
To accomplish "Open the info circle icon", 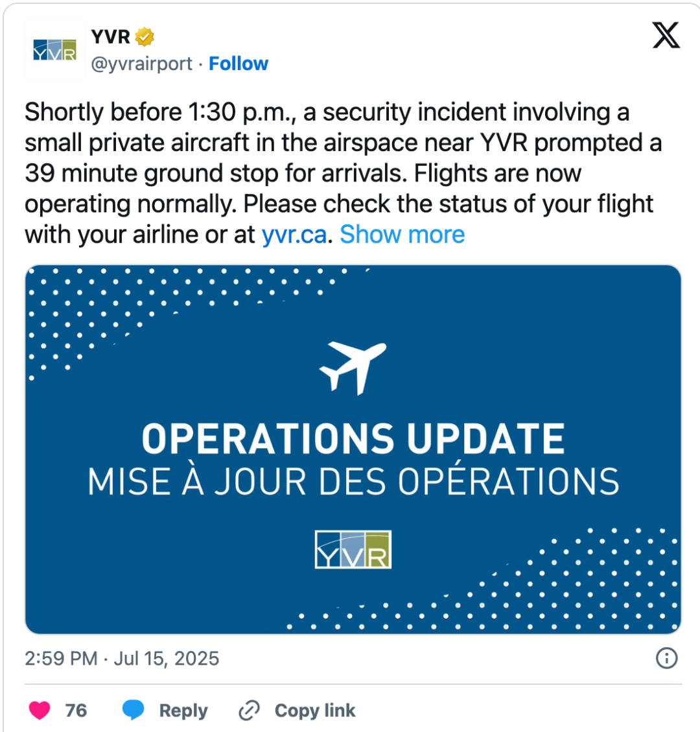I will (x=666, y=658).
